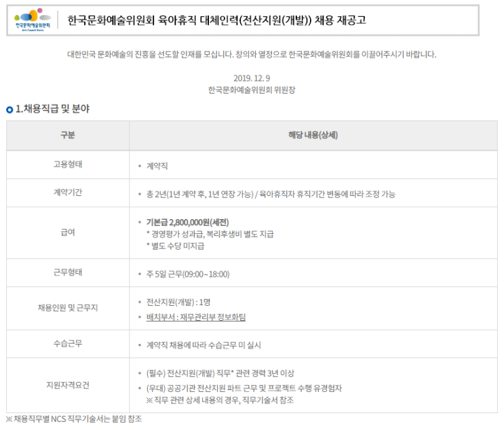Click the requirement (필수) 전산지원(개발) 직무 관련 경력 3년 이상
The image size is (504, 430).
pos(220,374)
